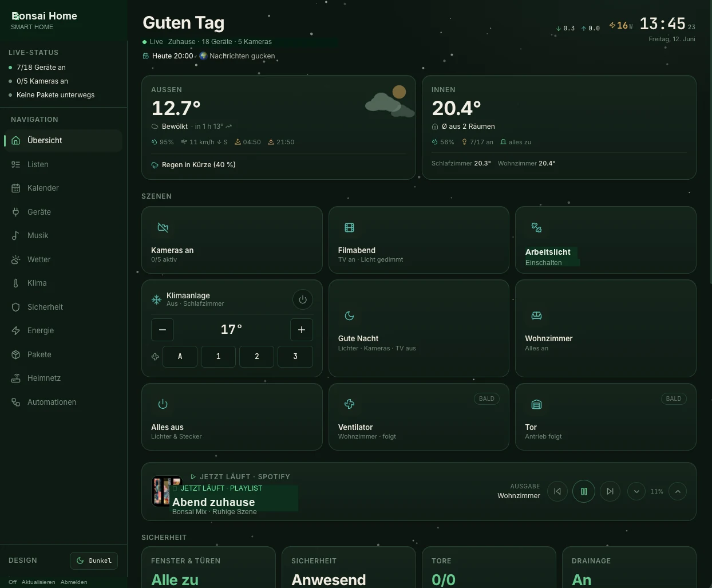Click the thermometer icon next to Klima
Image resolution: width=712 pixels, height=588 pixels.
coord(16,283)
